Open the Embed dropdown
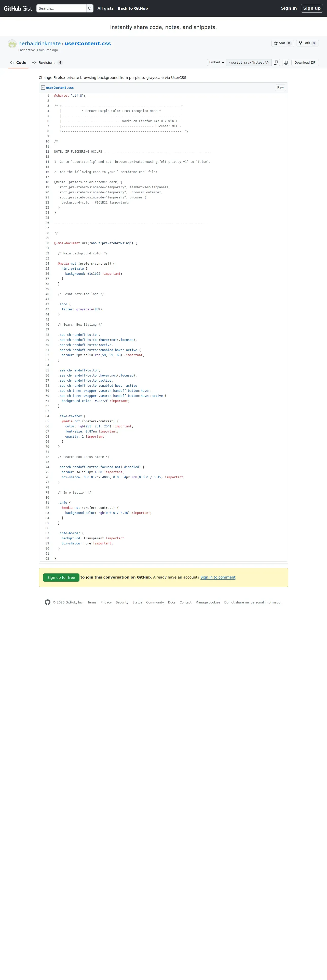Image resolution: width=327 pixels, height=980 pixels. tap(217, 62)
